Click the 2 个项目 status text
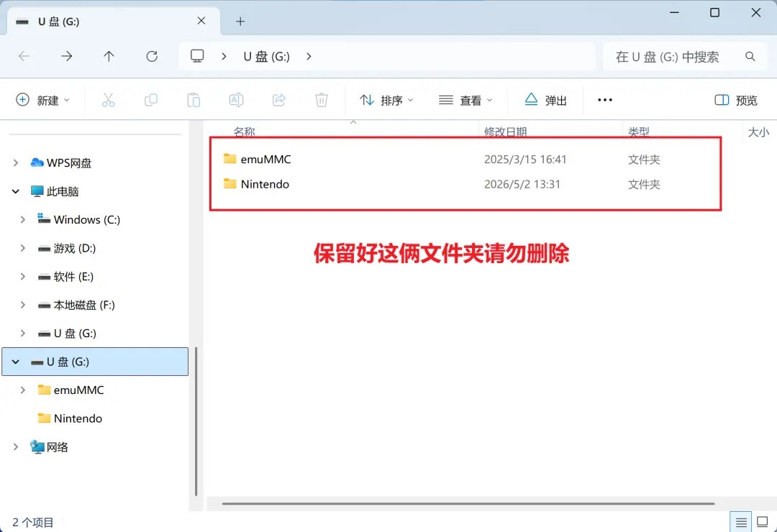 [x=32, y=522]
